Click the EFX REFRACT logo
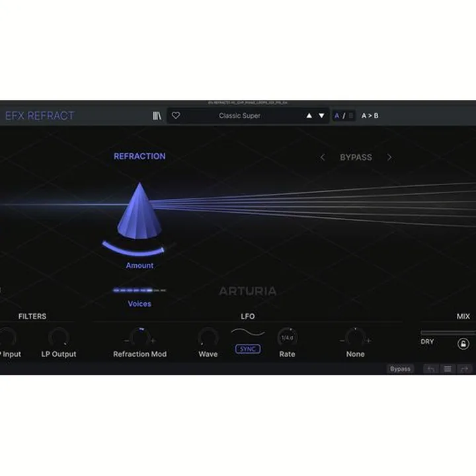Viewport: 476px width, 476px height. coord(40,116)
